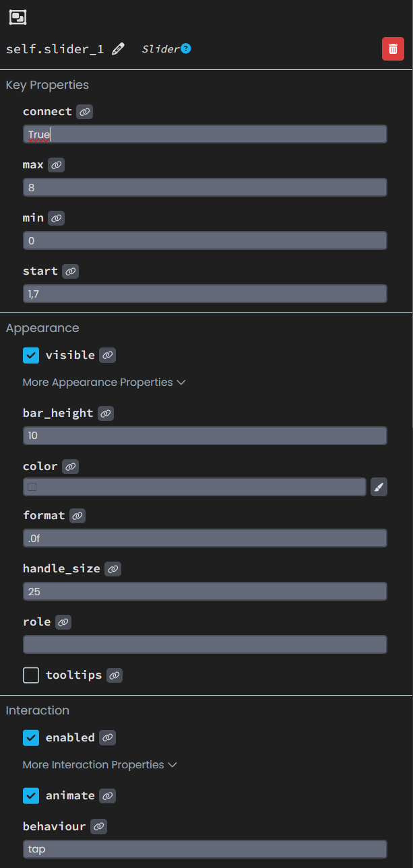Enable the tooltips checkbox
Image resolution: width=413 pixels, height=868 pixels.
pos(30,675)
